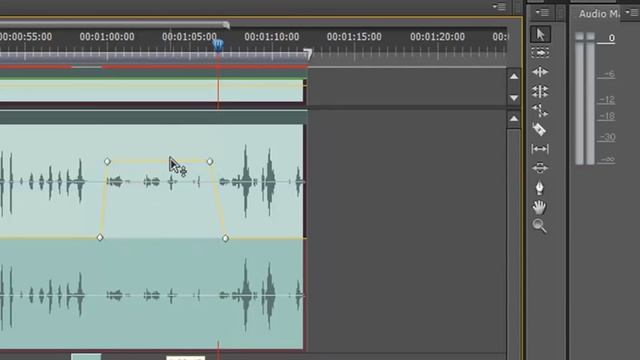The height and width of the screenshot is (360, 640).
Task: Activate the Rate Stretch tool
Action: pyautogui.click(x=540, y=111)
